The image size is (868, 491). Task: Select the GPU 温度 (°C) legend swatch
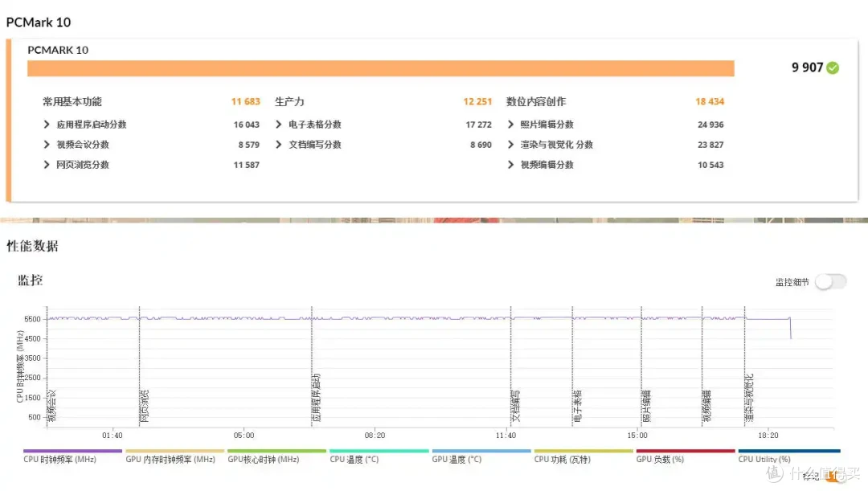point(481,451)
